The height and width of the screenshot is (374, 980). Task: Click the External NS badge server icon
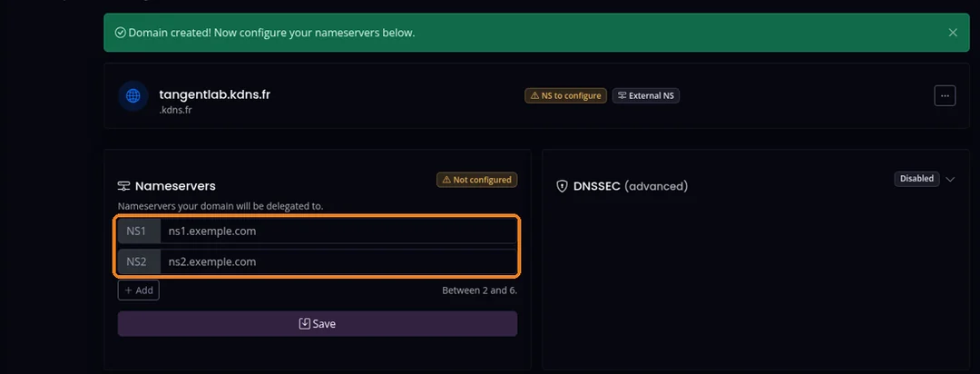(622, 95)
